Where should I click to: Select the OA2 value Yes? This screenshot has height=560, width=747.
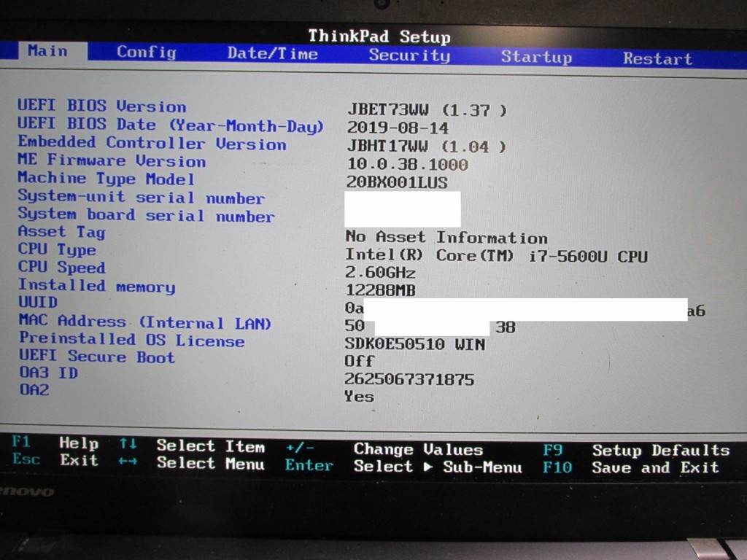point(359,396)
